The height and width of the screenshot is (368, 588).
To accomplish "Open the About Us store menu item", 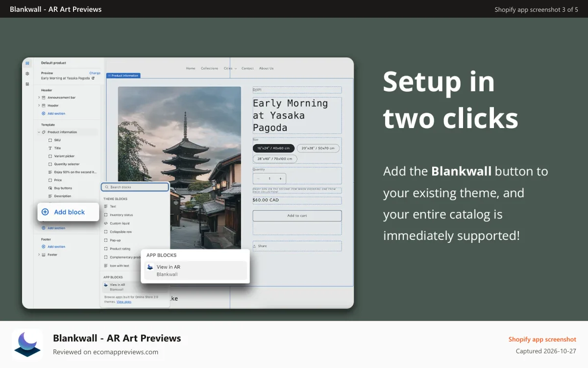I will [266, 68].
